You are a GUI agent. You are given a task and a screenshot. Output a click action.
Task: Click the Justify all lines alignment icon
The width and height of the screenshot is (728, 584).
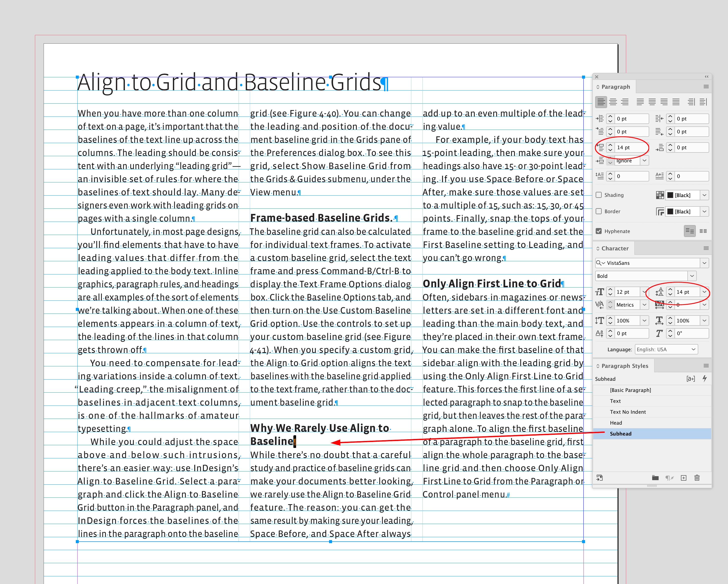click(676, 102)
